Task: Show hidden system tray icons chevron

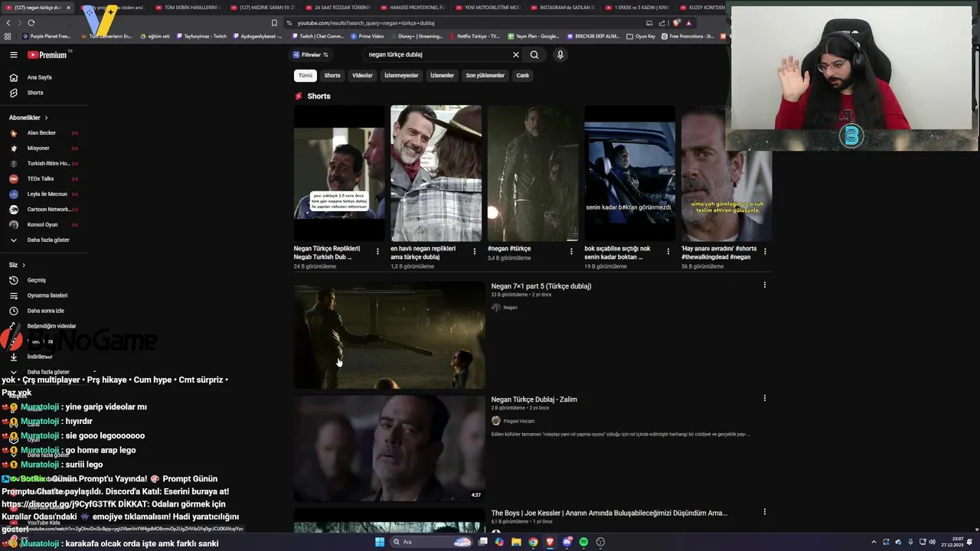Action: [x=874, y=542]
